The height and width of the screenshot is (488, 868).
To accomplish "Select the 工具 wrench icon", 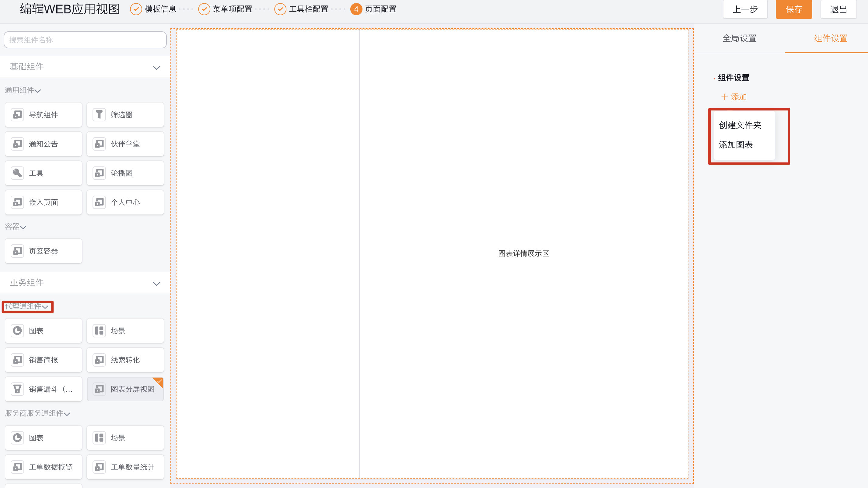I will [x=18, y=173].
